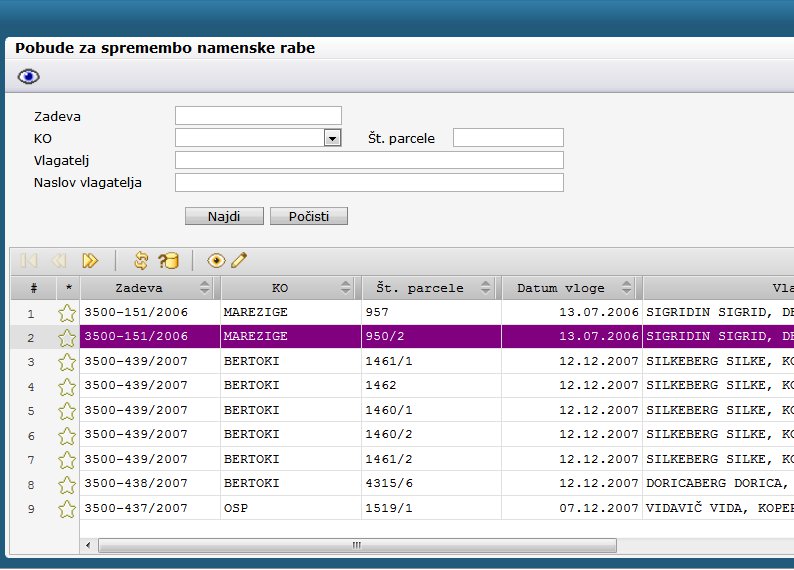
Task: Toggle the star on row 4
Action: tap(67, 386)
